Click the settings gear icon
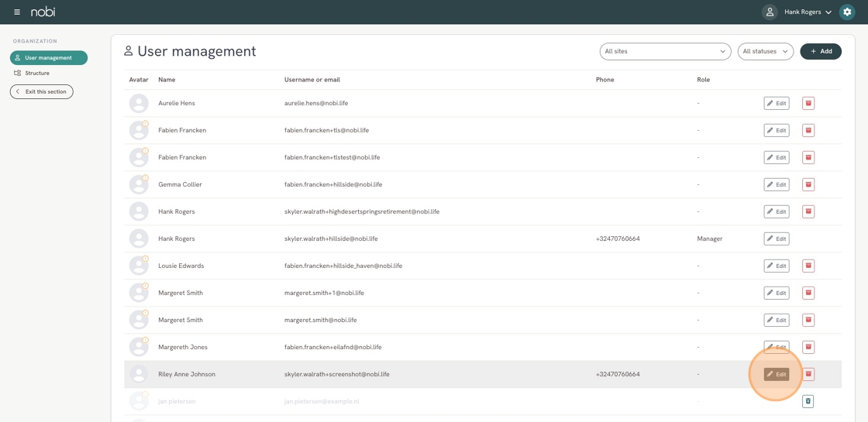Screen dimensions: 868x422 pyautogui.click(x=847, y=12)
